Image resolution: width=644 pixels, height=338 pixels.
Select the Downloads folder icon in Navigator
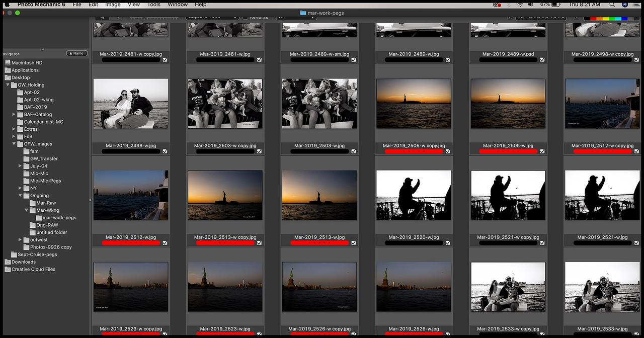click(x=8, y=262)
